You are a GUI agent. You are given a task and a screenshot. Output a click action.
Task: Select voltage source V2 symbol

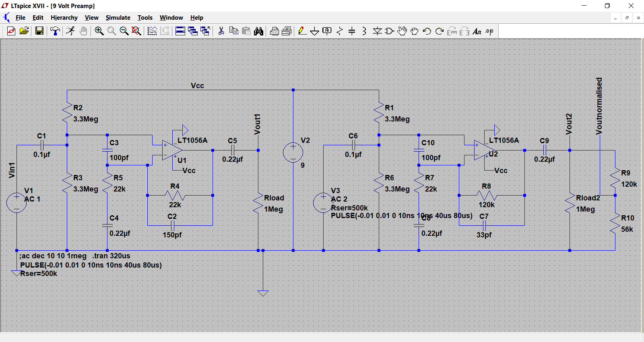tap(293, 152)
